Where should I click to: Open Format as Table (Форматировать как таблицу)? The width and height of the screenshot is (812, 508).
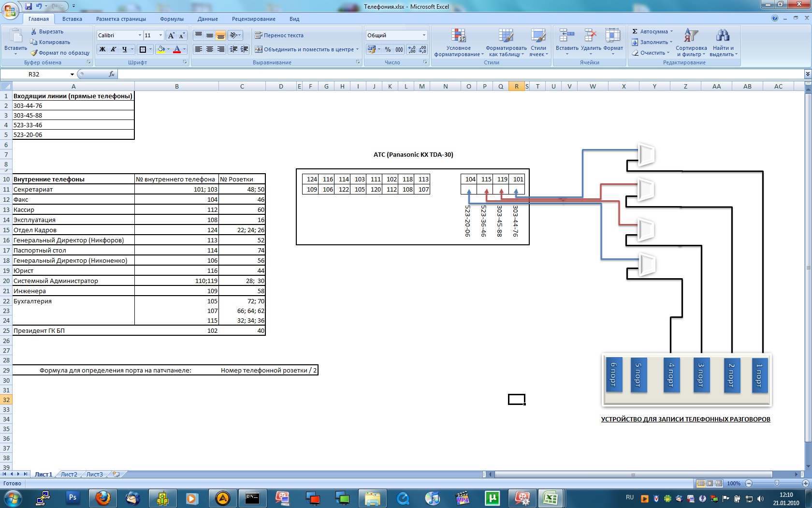(x=506, y=43)
